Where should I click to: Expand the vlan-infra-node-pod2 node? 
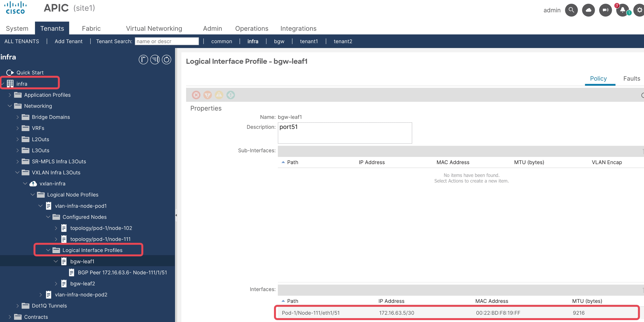[41, 295]
